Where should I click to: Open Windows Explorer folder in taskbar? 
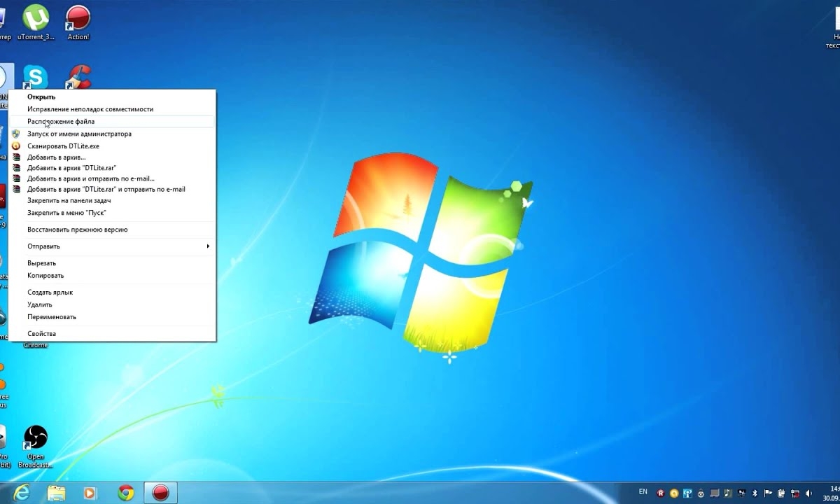click(56, 493)
